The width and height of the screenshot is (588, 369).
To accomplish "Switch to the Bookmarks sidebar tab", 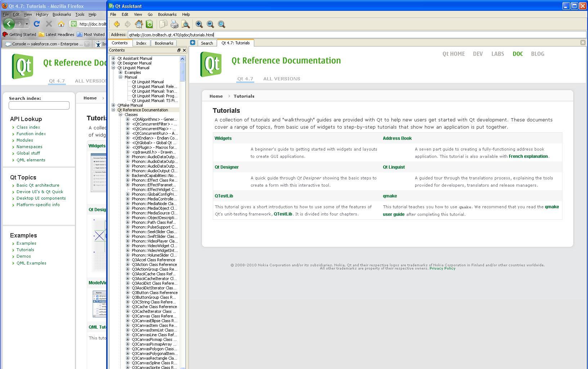I will [x=164, y=43].
